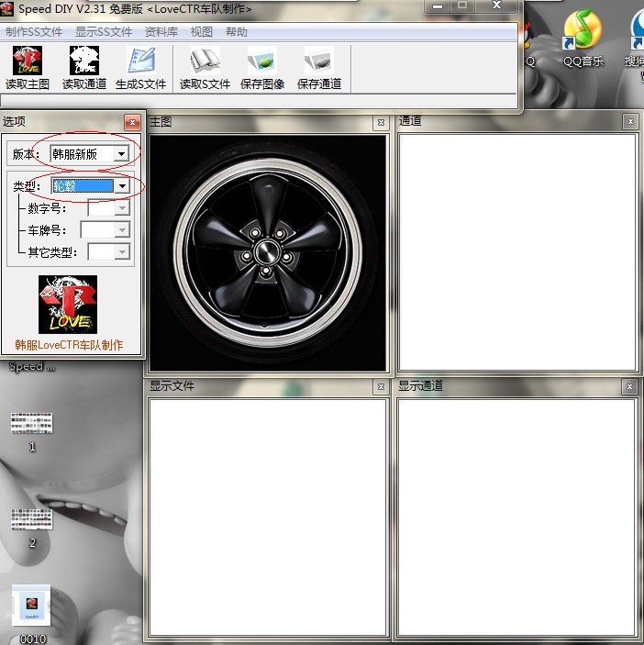Click the empty 通道 canvas area
This screenshot has width=644, height=645.
point(517,252)
